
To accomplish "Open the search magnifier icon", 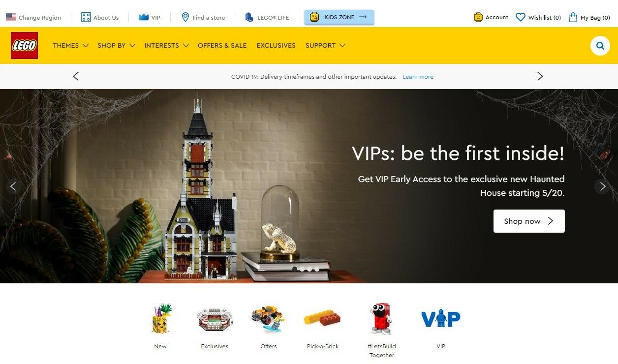I will tap(600, 46).
